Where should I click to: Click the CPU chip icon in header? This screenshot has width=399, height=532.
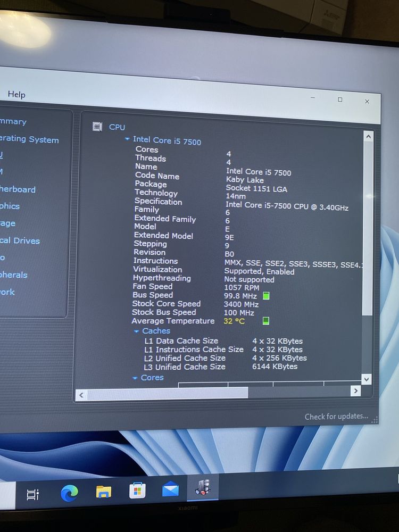point(97,127)
